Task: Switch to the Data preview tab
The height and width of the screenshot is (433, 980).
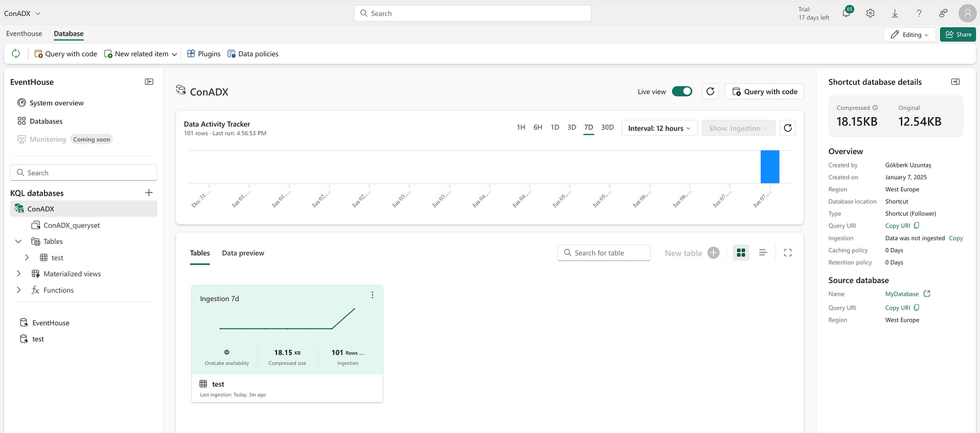Action: point(243,253)
